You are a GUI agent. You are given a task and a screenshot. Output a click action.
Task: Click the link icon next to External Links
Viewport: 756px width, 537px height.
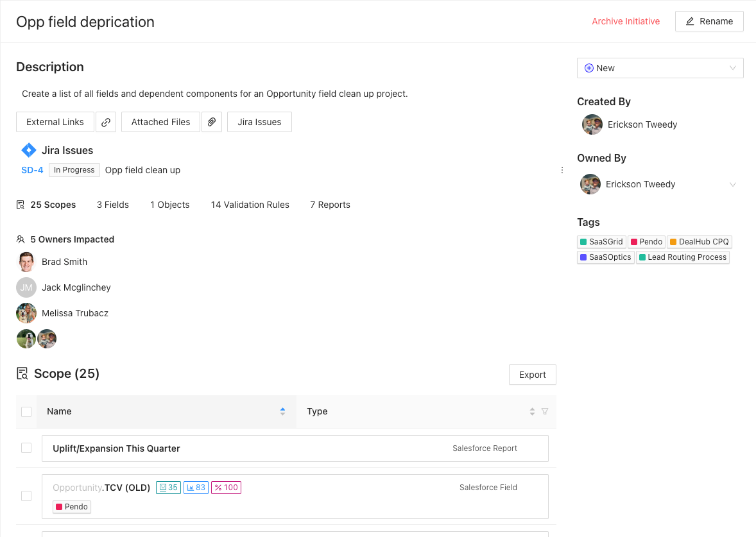(106, 122)
